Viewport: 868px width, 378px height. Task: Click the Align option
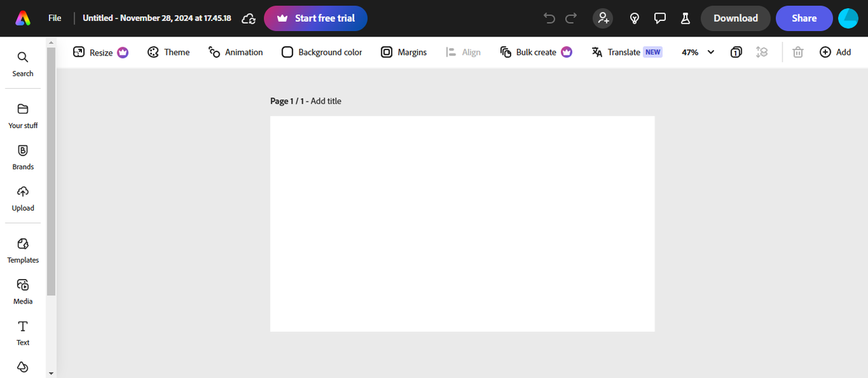click(463, 52)
